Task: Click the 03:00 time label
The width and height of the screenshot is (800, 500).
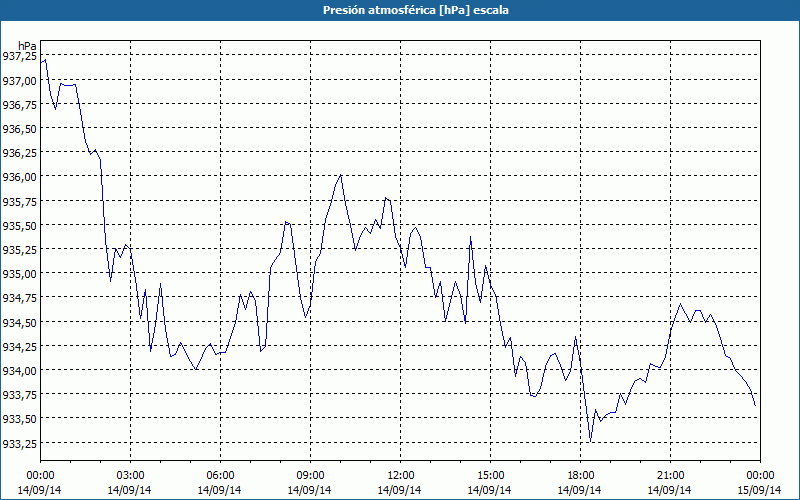Action: click(130, 476)
